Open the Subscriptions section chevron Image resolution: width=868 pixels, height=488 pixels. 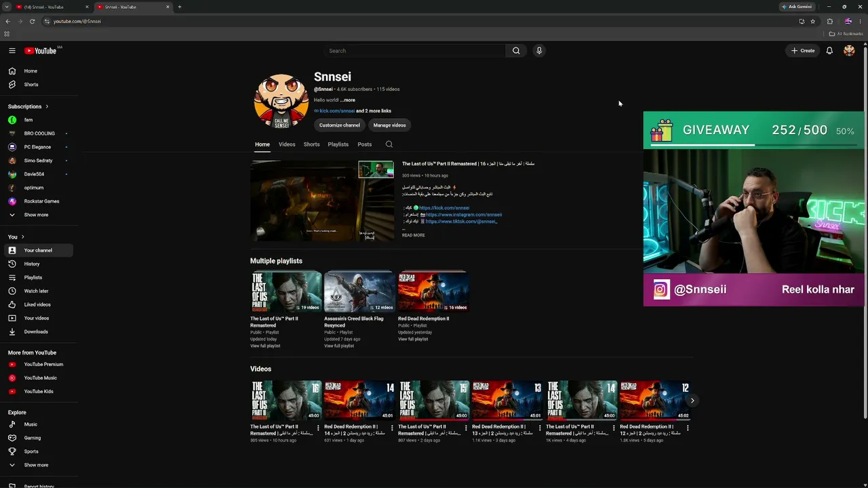coord(47,106)
